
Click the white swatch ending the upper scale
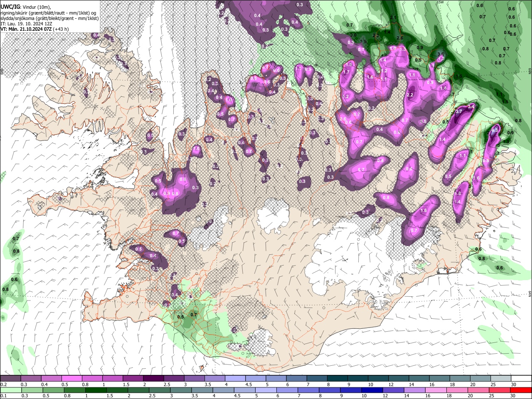click(521, 378)
